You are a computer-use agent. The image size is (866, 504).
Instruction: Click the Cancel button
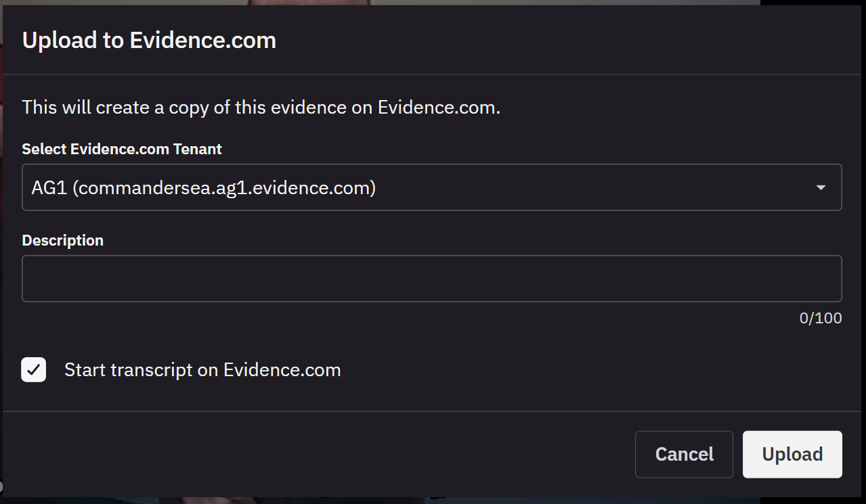click(x=684, y=455)
